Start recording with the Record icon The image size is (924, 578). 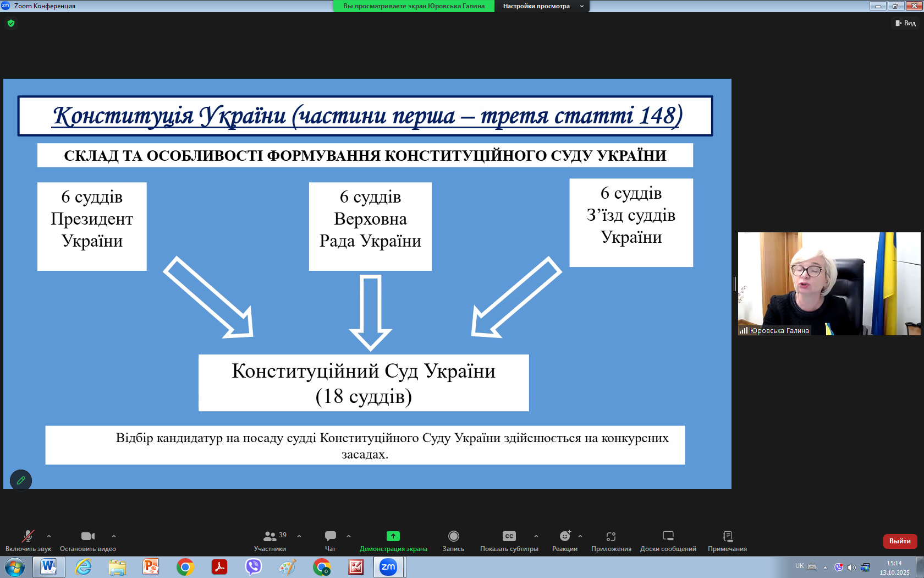tap(453, 536)
